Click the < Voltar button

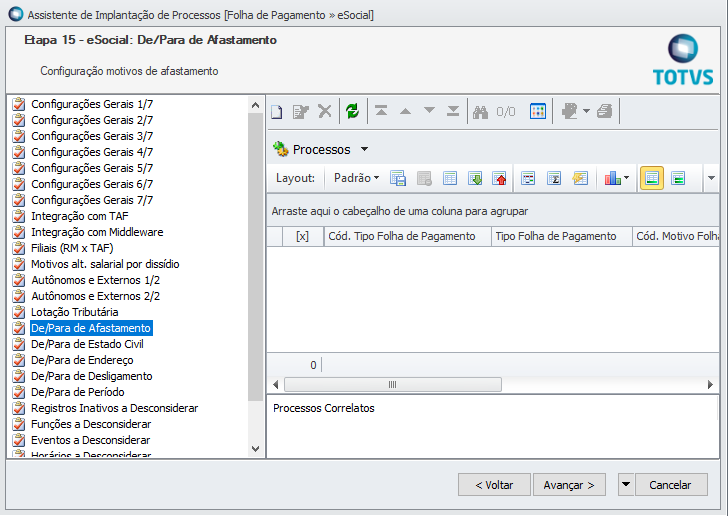pyautogui.click(x=494, y=485)
